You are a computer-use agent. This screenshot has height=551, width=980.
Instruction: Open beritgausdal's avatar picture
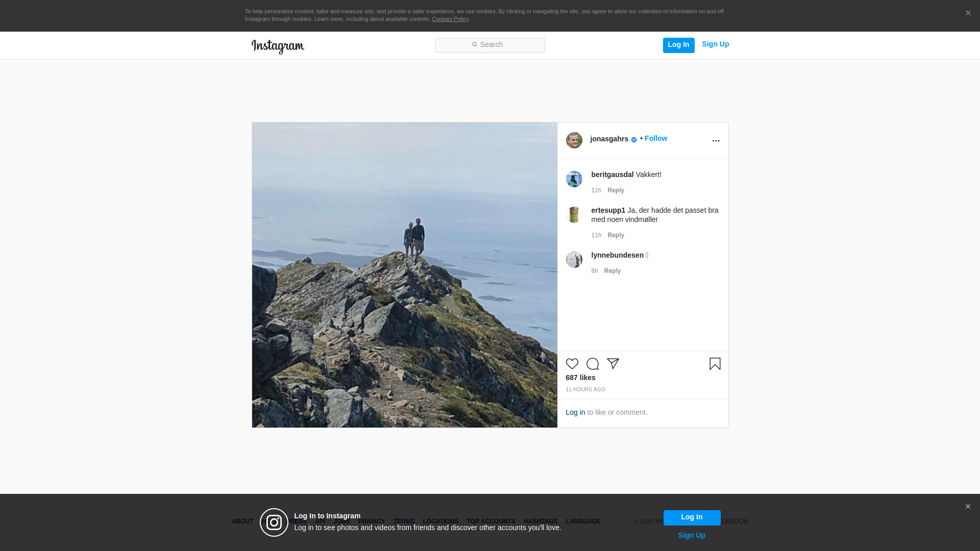(x=574, y=179)
